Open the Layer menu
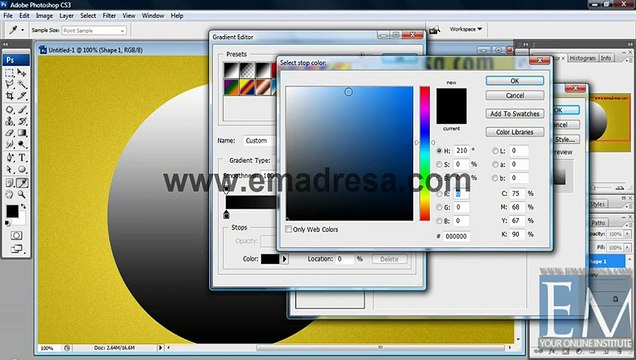Image resolution: width=636 pixels, height=360 pixels. click(x=67, y=15)
